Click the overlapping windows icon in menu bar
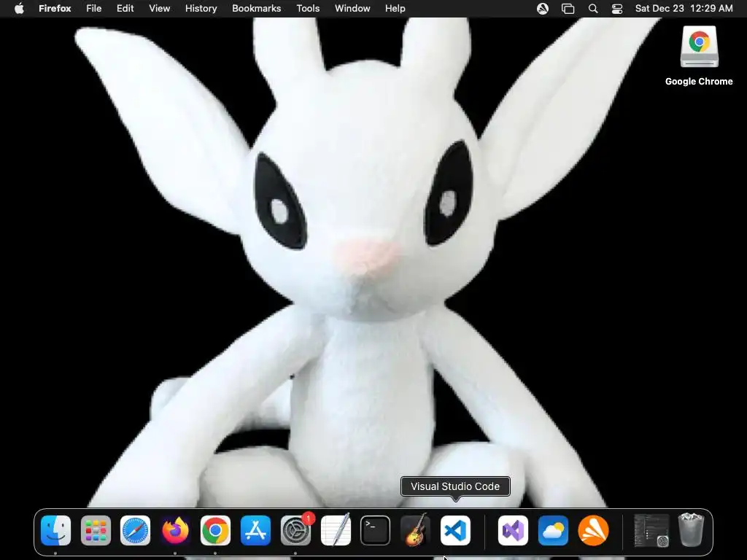Screen dimensions: 747x560 (568, 9)
